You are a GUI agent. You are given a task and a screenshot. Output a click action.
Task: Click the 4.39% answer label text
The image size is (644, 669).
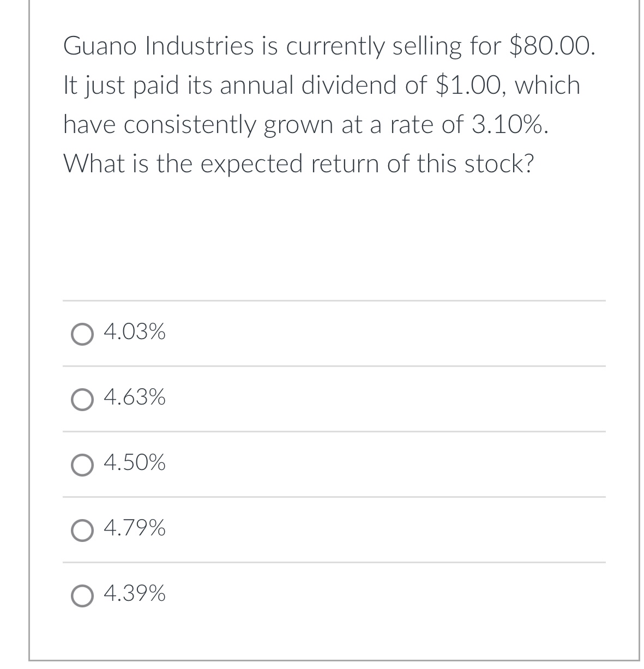pos(134,593)
